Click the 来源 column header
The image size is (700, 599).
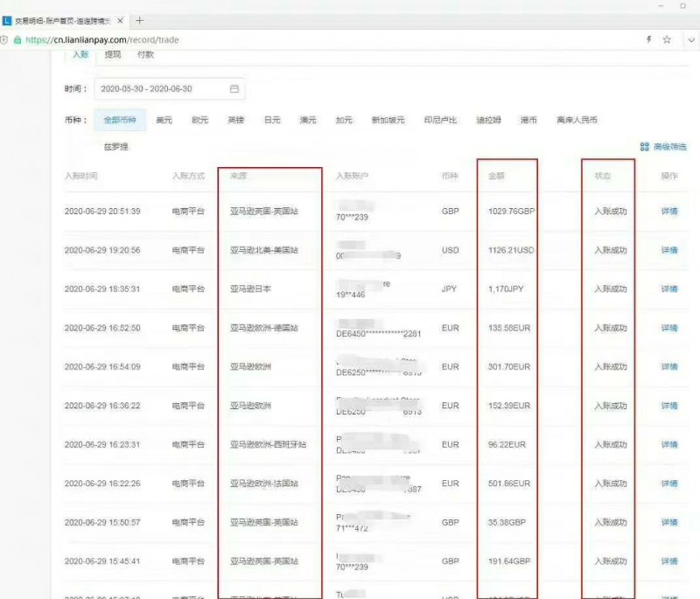coord(238,176)
